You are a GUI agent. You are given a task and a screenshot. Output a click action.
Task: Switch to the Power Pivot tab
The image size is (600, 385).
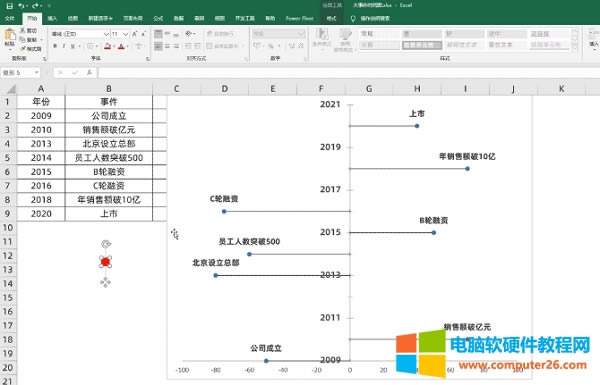pos(299,18)
